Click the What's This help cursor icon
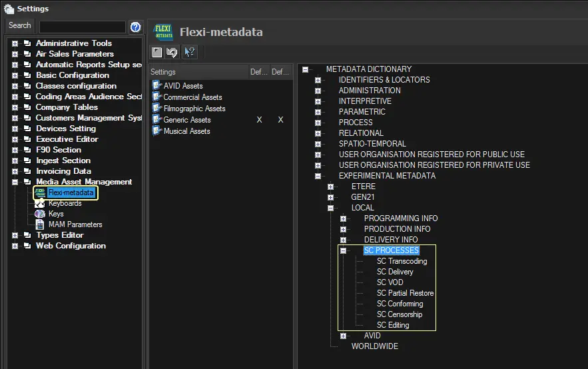588x369 pixels. point(189,52)
